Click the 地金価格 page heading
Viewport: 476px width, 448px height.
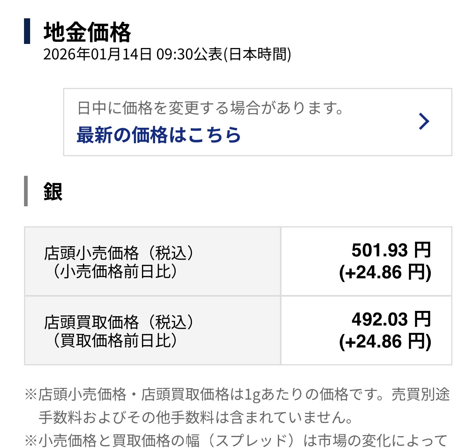[x=87, y=33]
